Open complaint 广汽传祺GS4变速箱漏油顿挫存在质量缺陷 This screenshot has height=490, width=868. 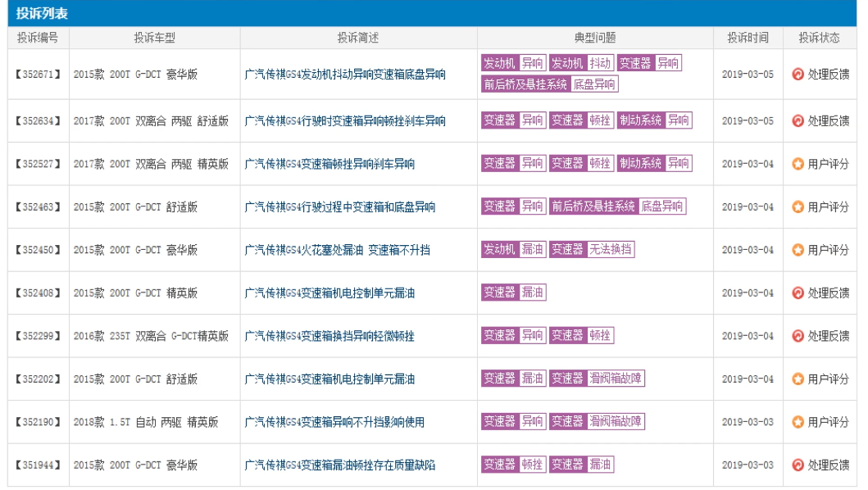(340, 465)
